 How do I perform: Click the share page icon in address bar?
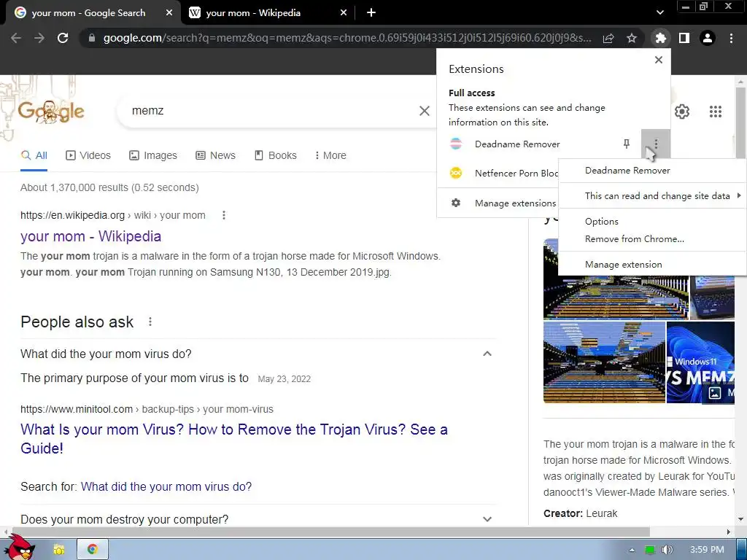coord(608,38)
